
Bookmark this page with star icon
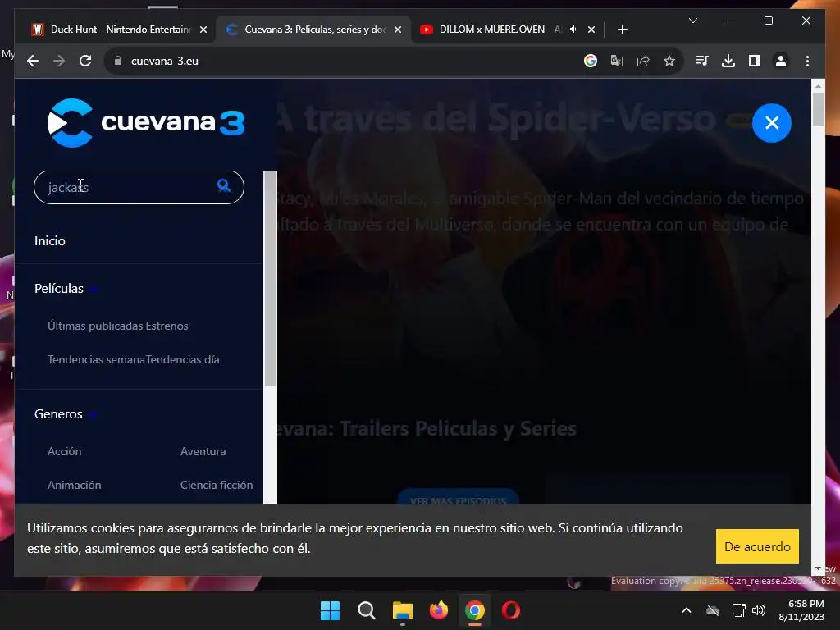[669, 61]
